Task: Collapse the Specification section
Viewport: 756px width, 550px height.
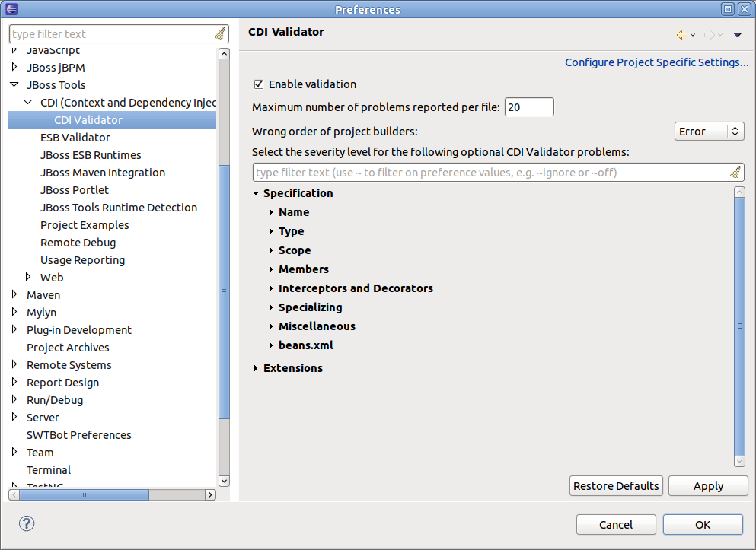Action: pos(256,193)
